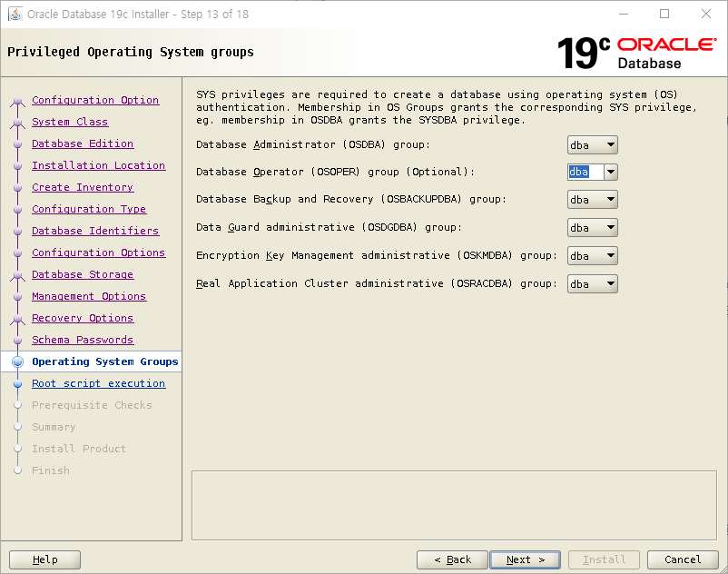
Task: Open the Database Storage step
Action: pos(83,274)
